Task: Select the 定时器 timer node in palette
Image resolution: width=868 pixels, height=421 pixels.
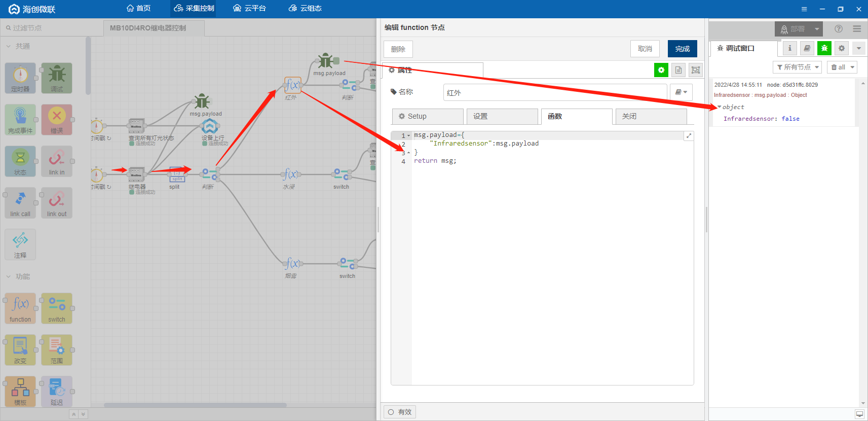Action: pyautogui.click(x=20, y=78)
